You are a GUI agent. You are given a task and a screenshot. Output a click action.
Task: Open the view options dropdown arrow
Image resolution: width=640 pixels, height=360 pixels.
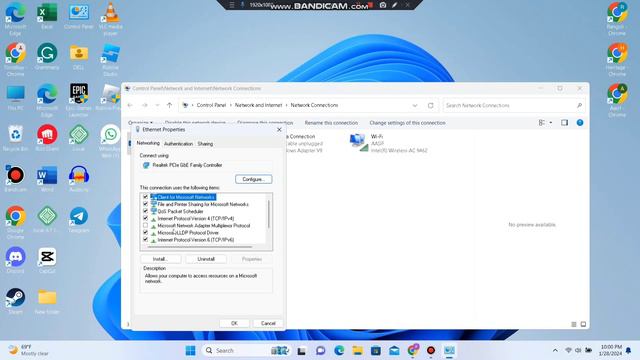pyautogui.click(x=551, y=122)
